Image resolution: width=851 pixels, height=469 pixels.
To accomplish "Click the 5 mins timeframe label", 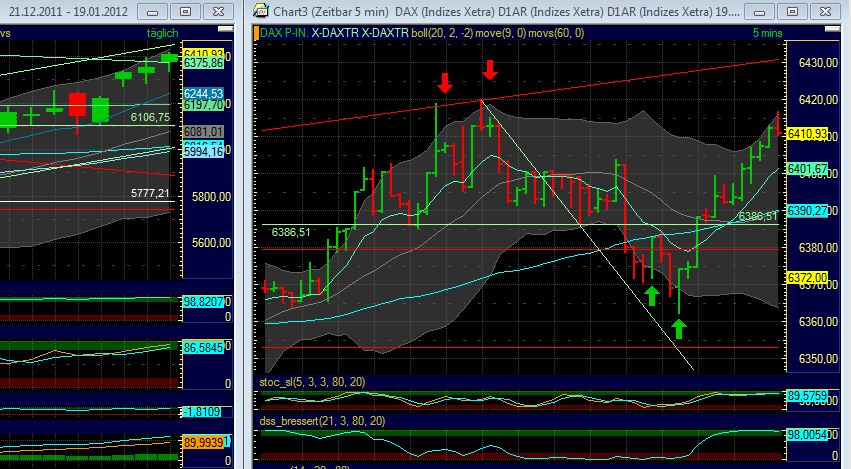I will tap(767, 33).
